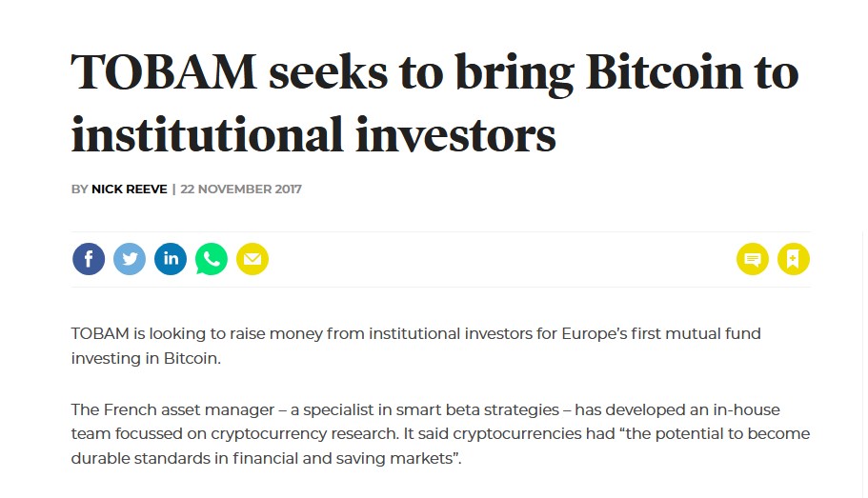This screenshot has height=498, width=868.
Task: Click the "BY" label before author name
Action: (x=79, y=189)
